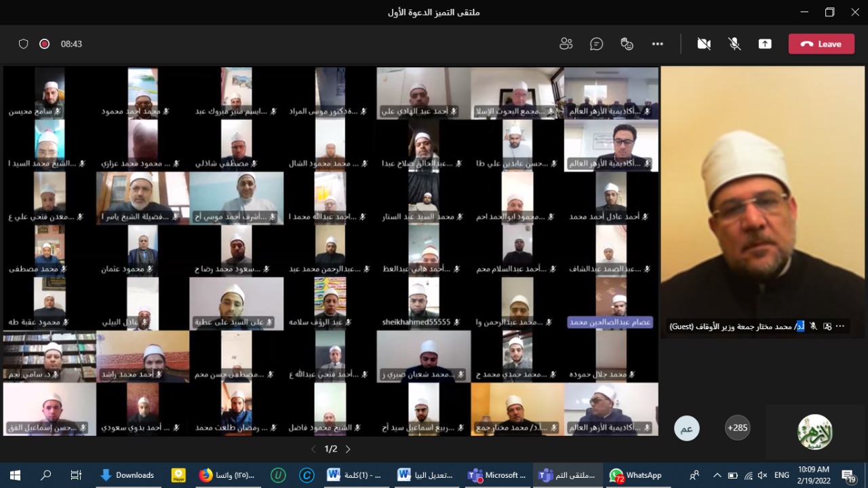Screen dimensions: 868x488
Task: Click the share content tray icon
Action: tap(765, 44)
